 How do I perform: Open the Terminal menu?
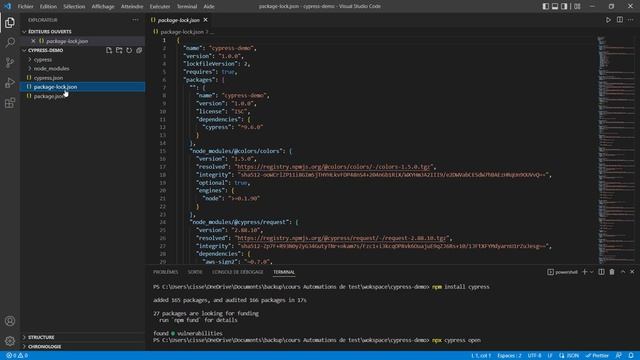tap(187, 6)
